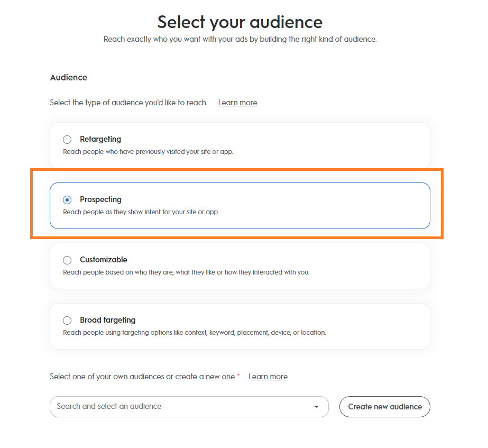Select the Retargeting radio button
Screen dimensions: 488x448
67,140
